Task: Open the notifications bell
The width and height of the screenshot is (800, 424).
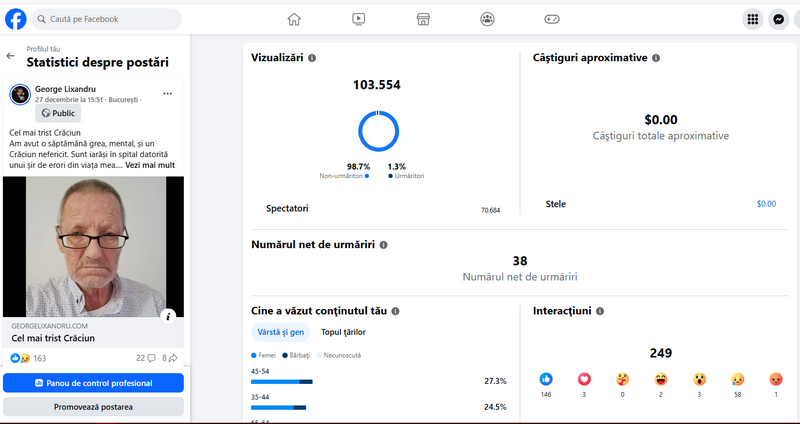Action: (797, 19)
